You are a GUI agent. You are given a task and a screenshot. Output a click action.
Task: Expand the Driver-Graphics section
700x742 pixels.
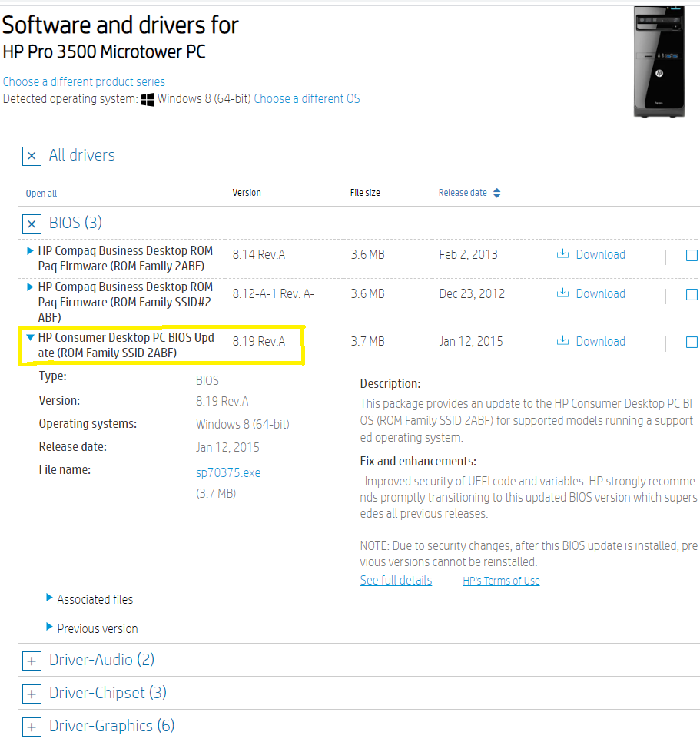(x=32, y=726)
